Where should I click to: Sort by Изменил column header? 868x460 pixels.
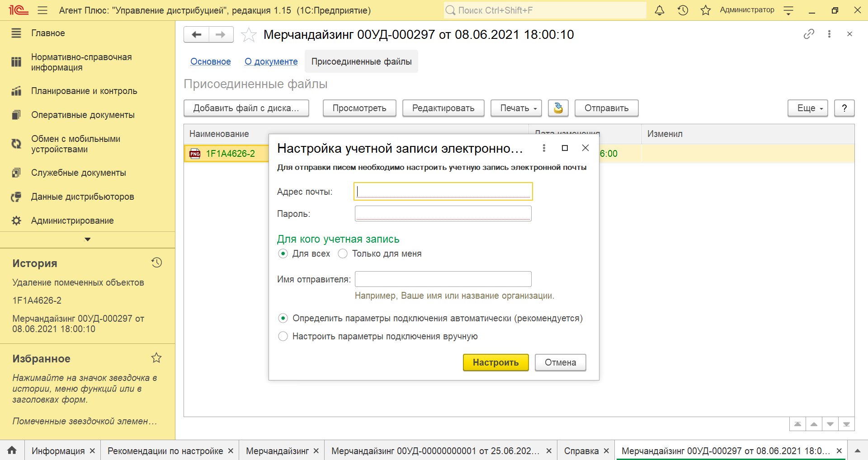click(748, 134)
